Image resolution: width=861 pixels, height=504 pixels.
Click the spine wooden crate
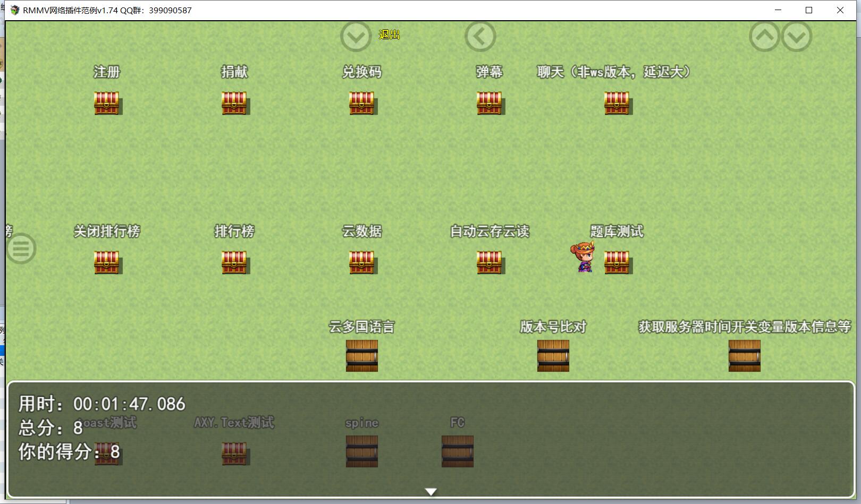click(x=362, y=451)
